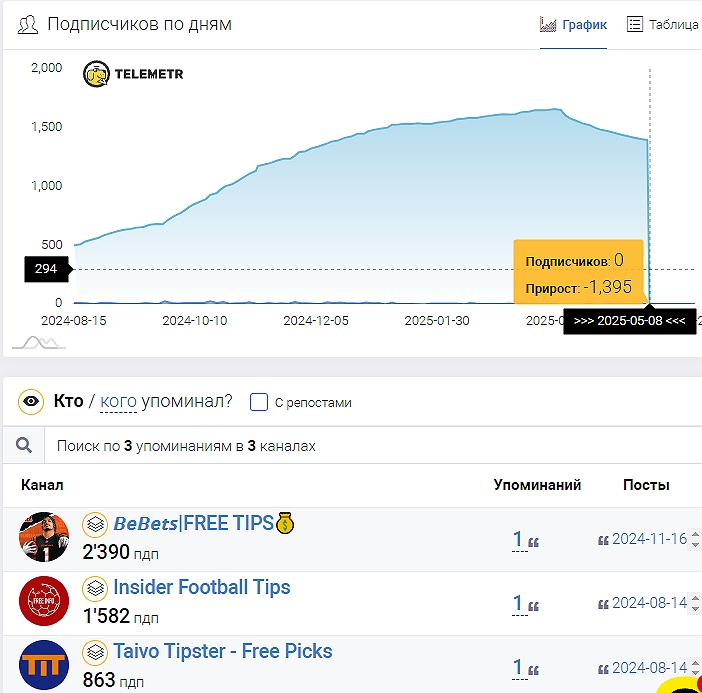Open the кого упоминал link
This screenshot has height=693, width=702.
119,402
